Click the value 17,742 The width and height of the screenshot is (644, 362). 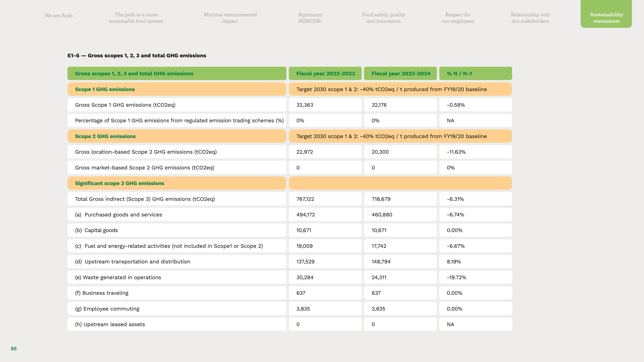379,246
